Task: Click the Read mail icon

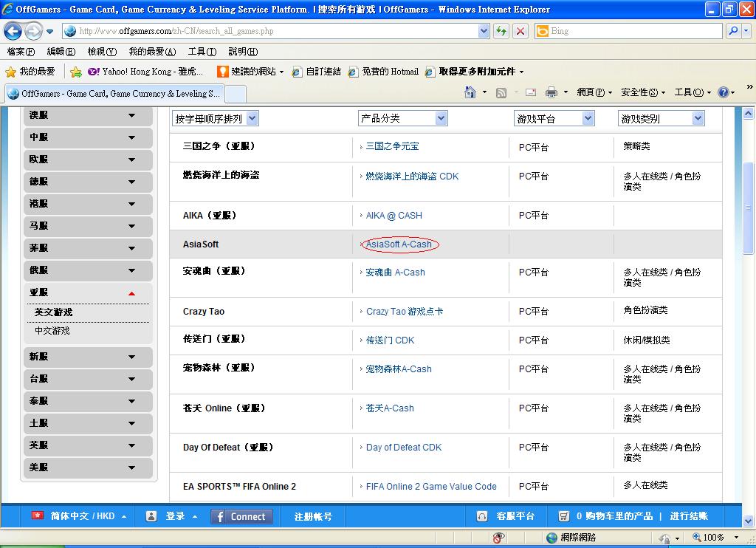Action: pyautogui.click(x=531, y=92)
